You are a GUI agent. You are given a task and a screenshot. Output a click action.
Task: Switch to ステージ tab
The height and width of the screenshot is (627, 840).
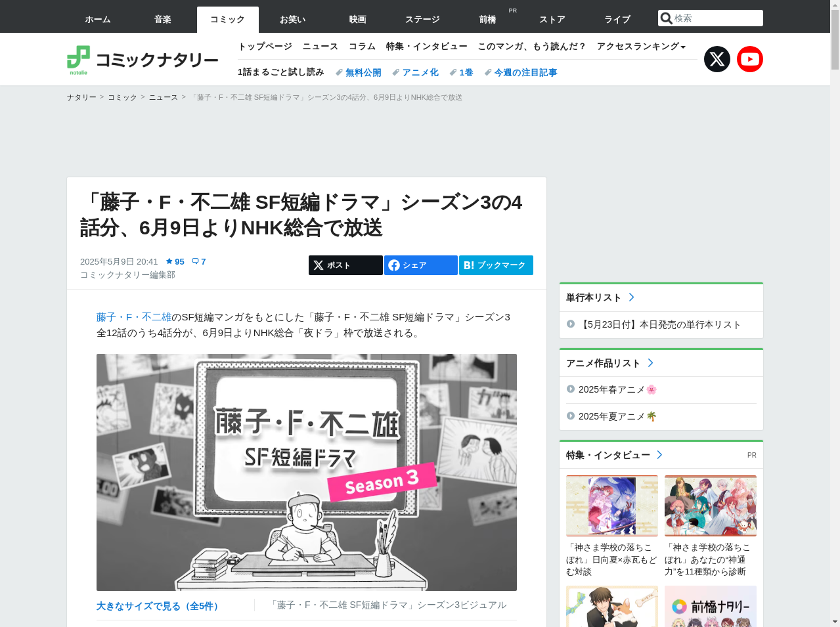(x=422, y=20)
